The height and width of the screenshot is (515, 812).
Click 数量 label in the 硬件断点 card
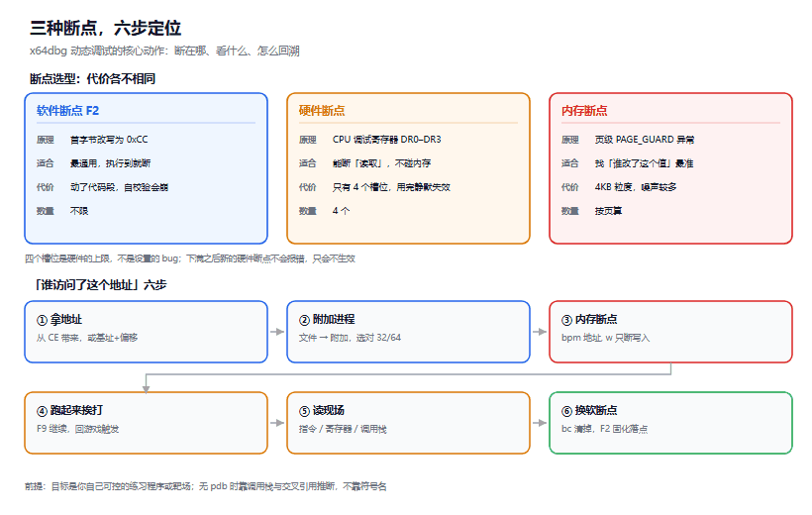tap(308, 211)
